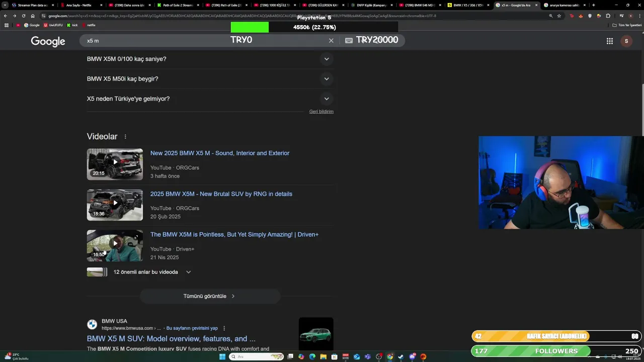
Task: Open File Explorer from the taskbar
Action: (x=324, y=357)
